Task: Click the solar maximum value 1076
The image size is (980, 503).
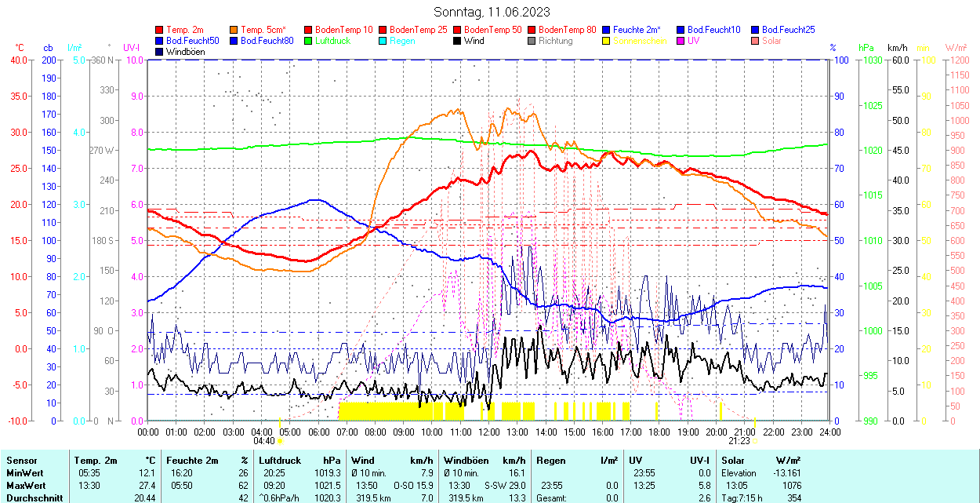Action: (x=790, y=486)
